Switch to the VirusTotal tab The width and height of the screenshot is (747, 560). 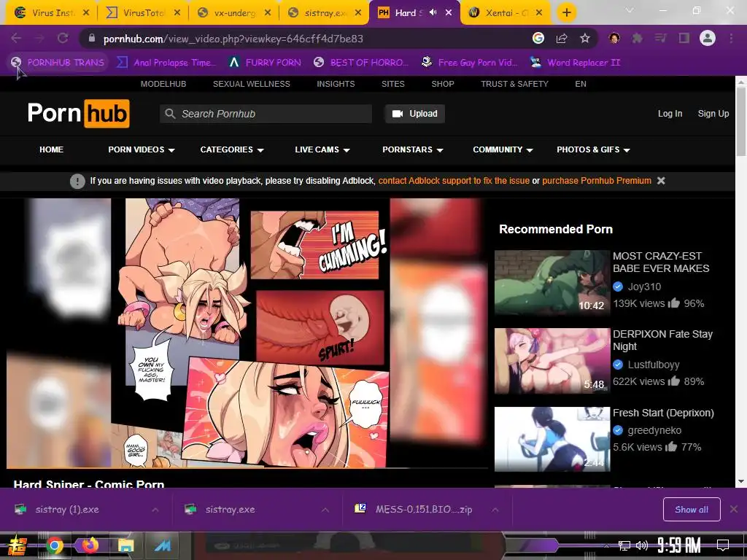(144, 13)
